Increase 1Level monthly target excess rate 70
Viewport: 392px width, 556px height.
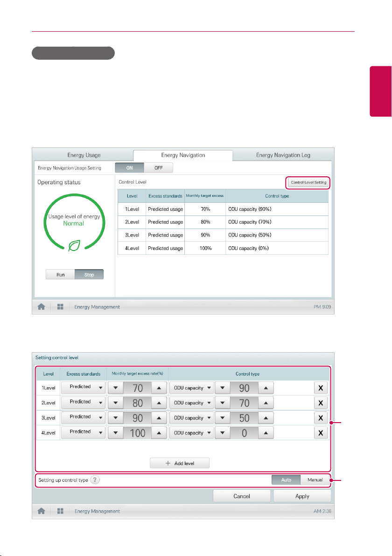point(159,388)
